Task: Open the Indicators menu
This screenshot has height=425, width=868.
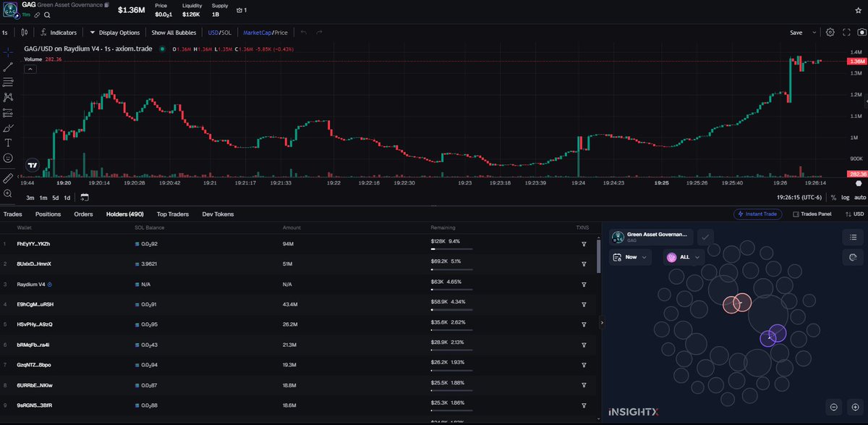Action: 59,33
